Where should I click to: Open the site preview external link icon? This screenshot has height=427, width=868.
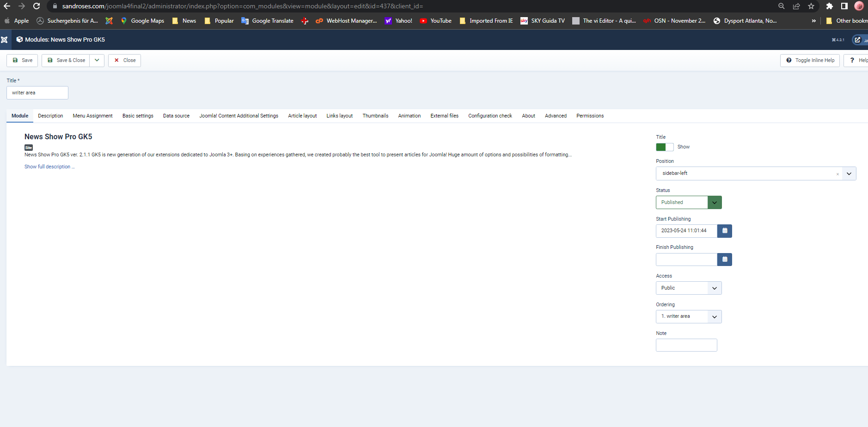pyautogui.click(x=857, y=40)
